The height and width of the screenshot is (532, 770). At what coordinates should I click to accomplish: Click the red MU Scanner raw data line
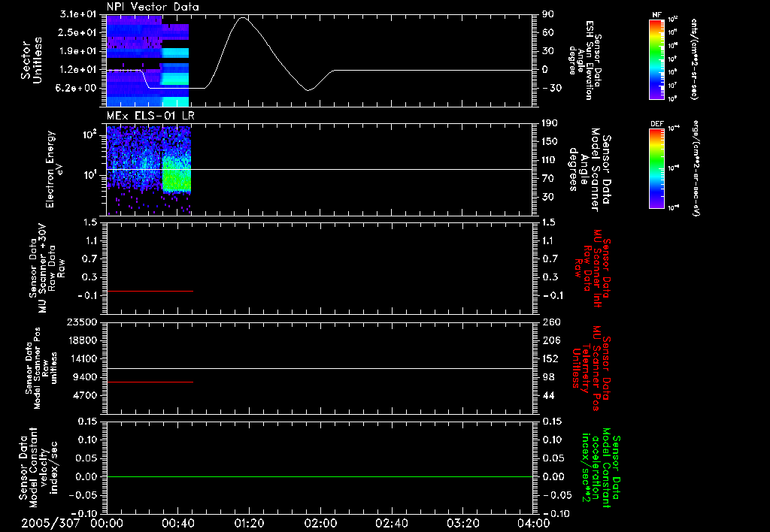tap(150, 291)
